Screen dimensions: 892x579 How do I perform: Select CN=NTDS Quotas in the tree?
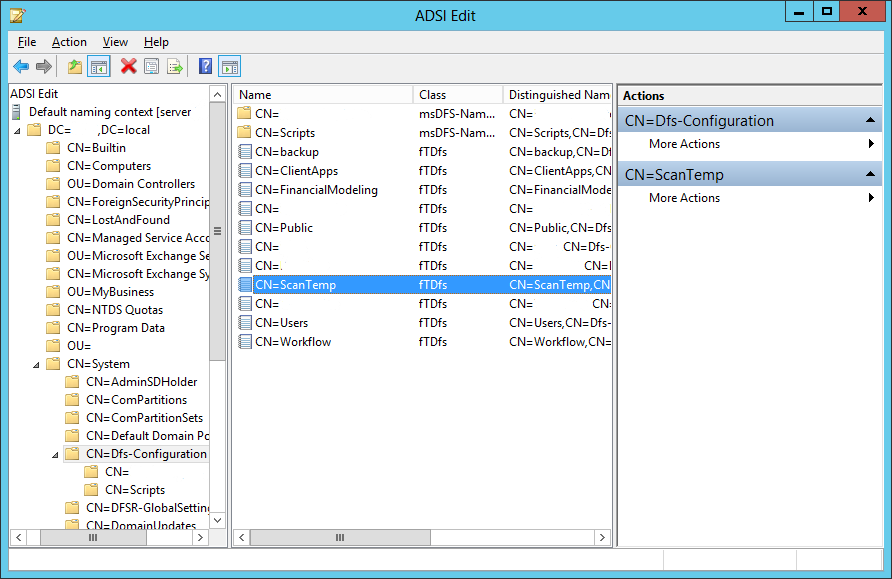point(115,310)
